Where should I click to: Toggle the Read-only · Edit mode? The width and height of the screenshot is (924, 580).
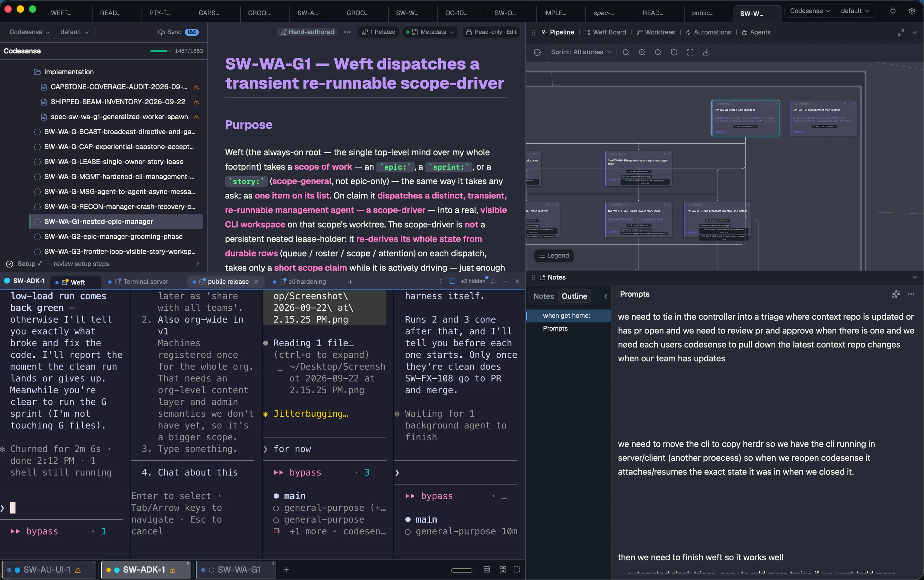point(491,32)
